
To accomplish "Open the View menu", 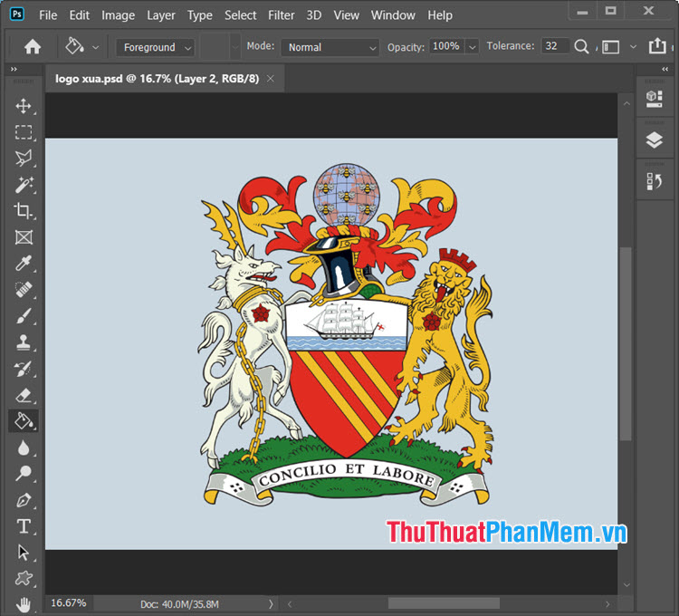I will [346, 15].
